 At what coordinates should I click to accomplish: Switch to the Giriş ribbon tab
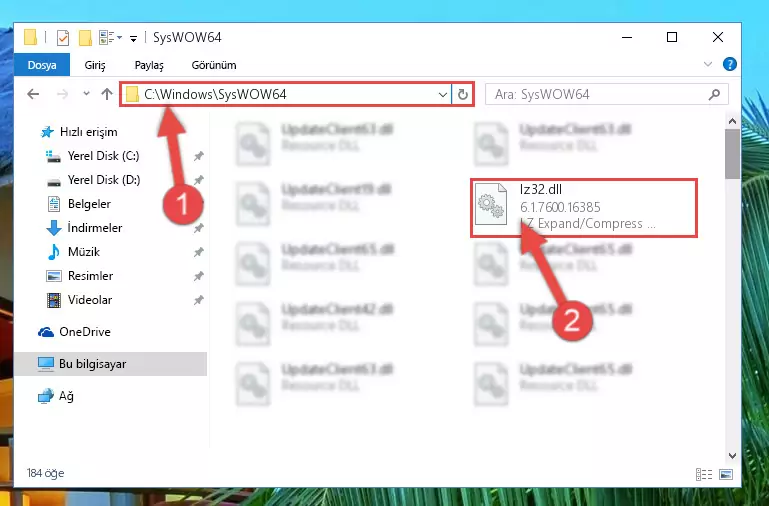point(95,65)
